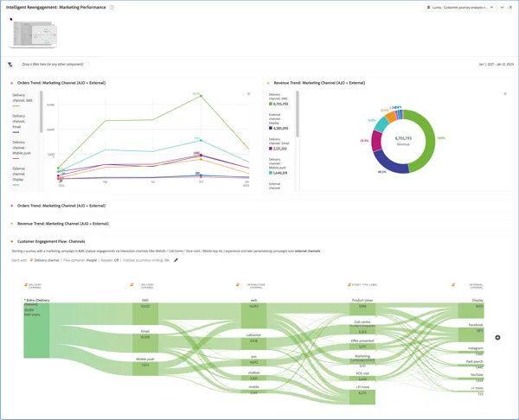Click the magenta 24.4% donut segment

376,141
